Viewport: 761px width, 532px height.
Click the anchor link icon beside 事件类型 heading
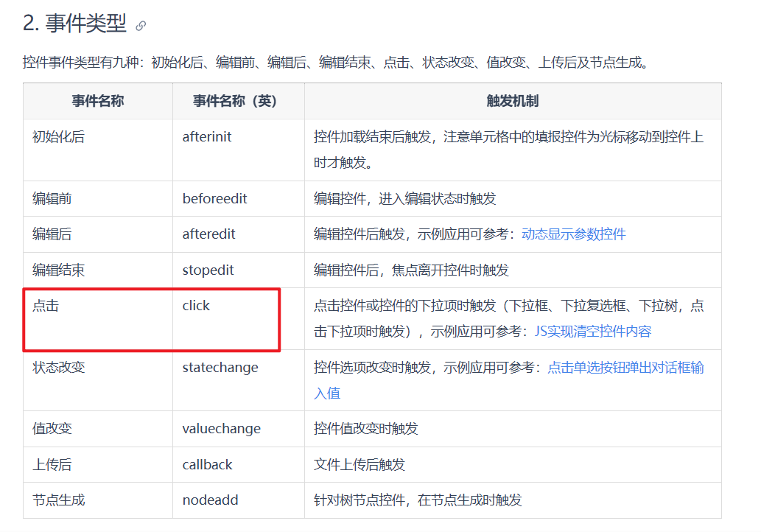tap(141, 26)
